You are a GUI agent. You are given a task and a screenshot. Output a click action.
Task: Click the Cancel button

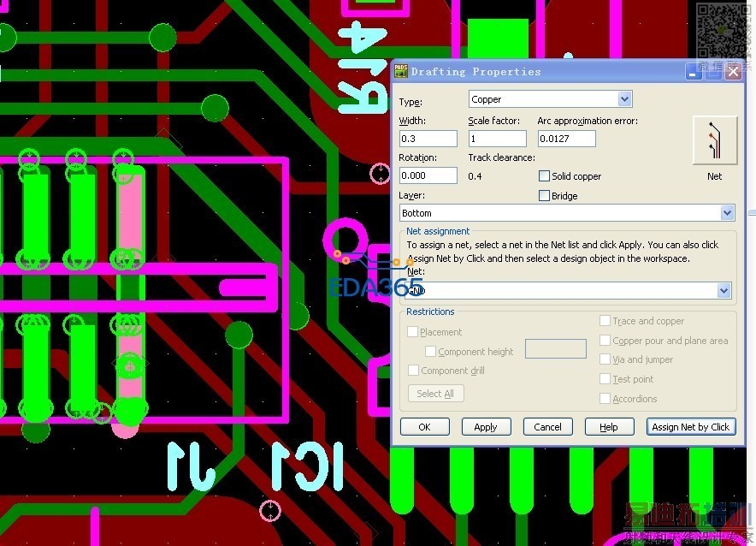pos(547,427)
